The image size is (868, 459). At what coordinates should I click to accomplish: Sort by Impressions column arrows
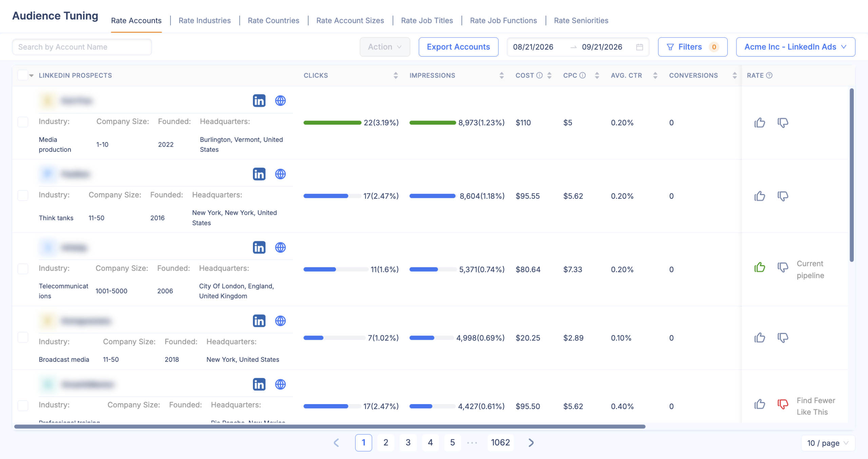coord(501,76)
